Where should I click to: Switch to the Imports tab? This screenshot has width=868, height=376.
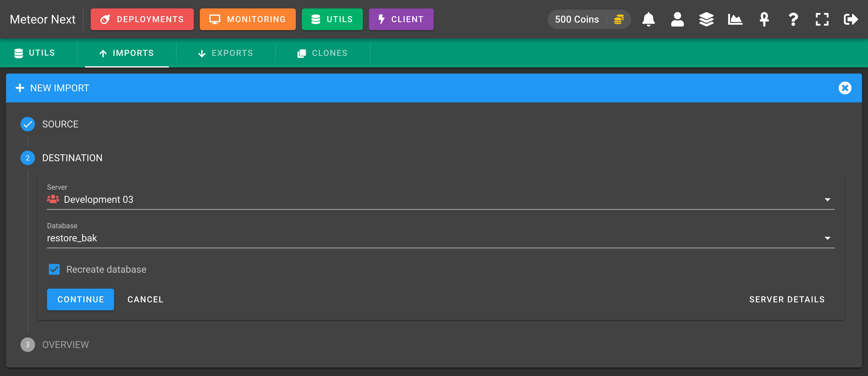click(127, 53)
